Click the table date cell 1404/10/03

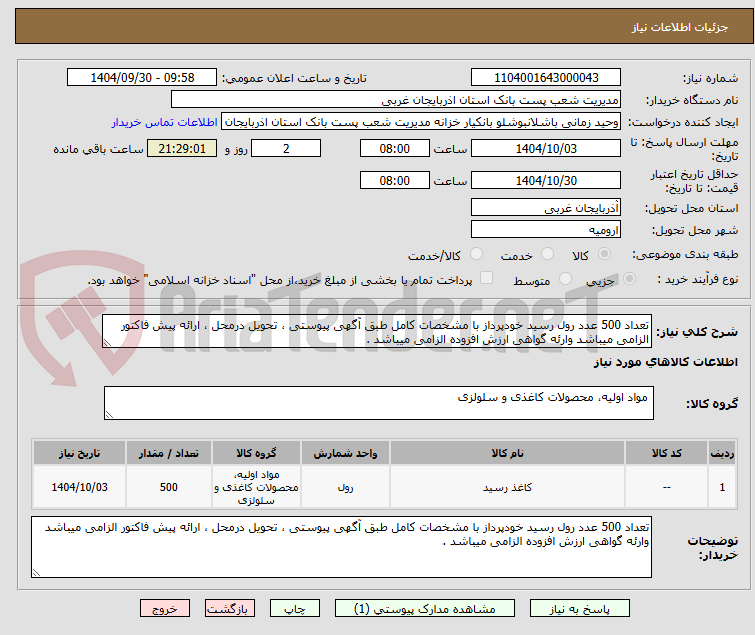pos(79,487)
